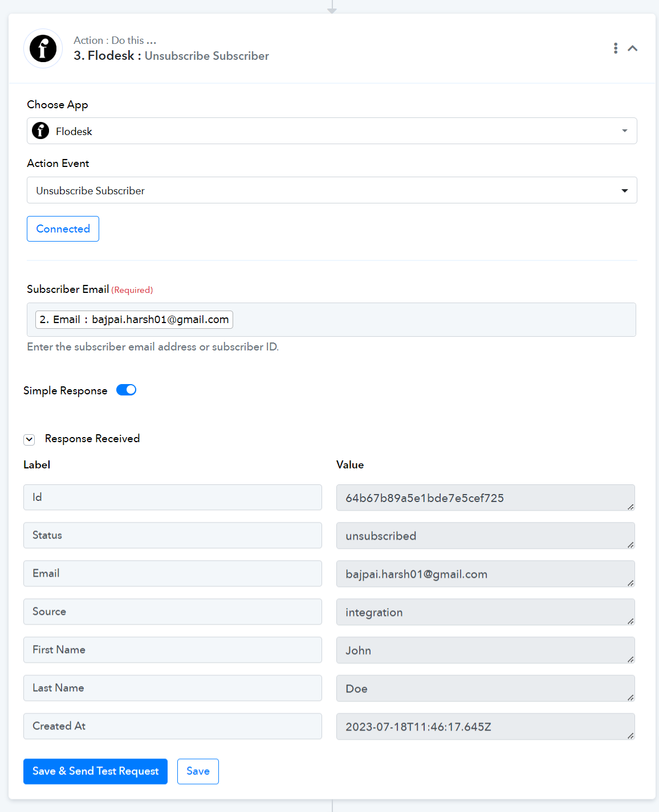
Task: Open the Action Event dropdown arrow
Action: [x=625, y=190]
